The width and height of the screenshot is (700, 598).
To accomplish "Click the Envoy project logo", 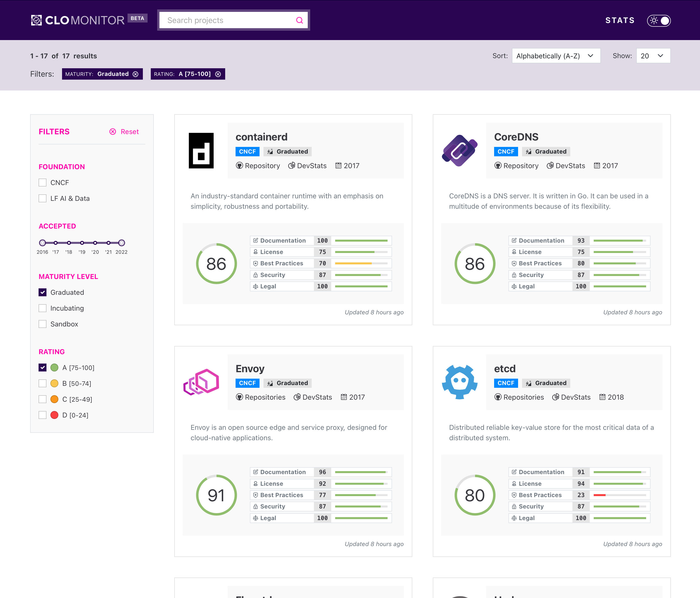I will (201, 382).
